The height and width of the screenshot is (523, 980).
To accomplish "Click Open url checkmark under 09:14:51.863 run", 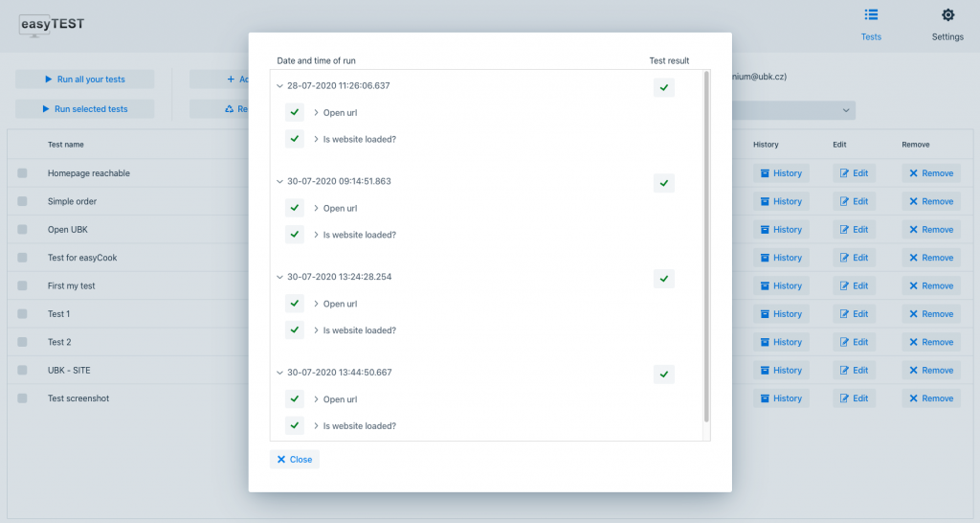I will (x=295, y=208).
